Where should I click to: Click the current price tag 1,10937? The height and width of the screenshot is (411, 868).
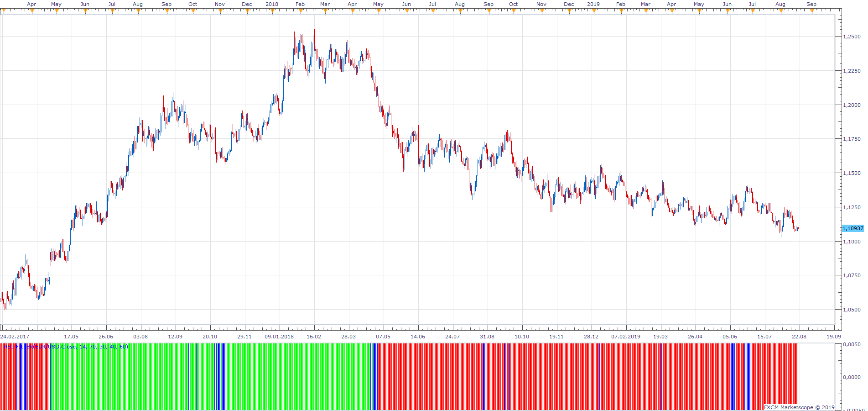click(853, 228)
